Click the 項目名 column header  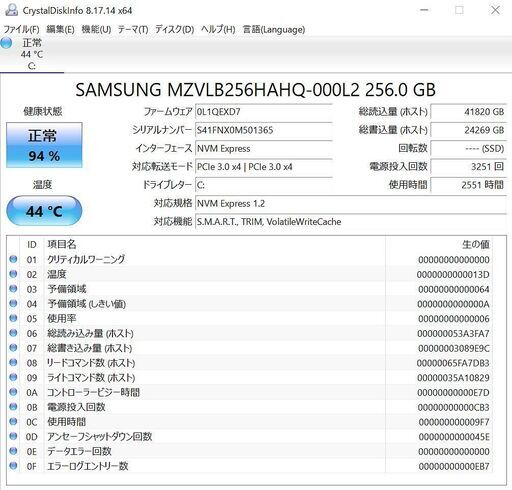pos(62,244)
